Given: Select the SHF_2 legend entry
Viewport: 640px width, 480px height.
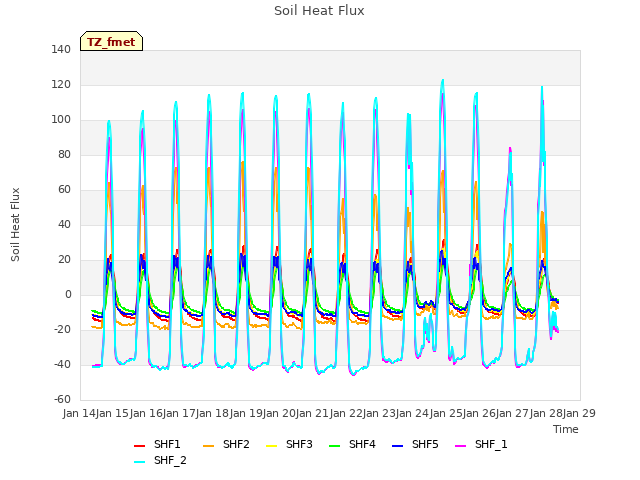Looking at the screenshot, I should pos(160,460).
